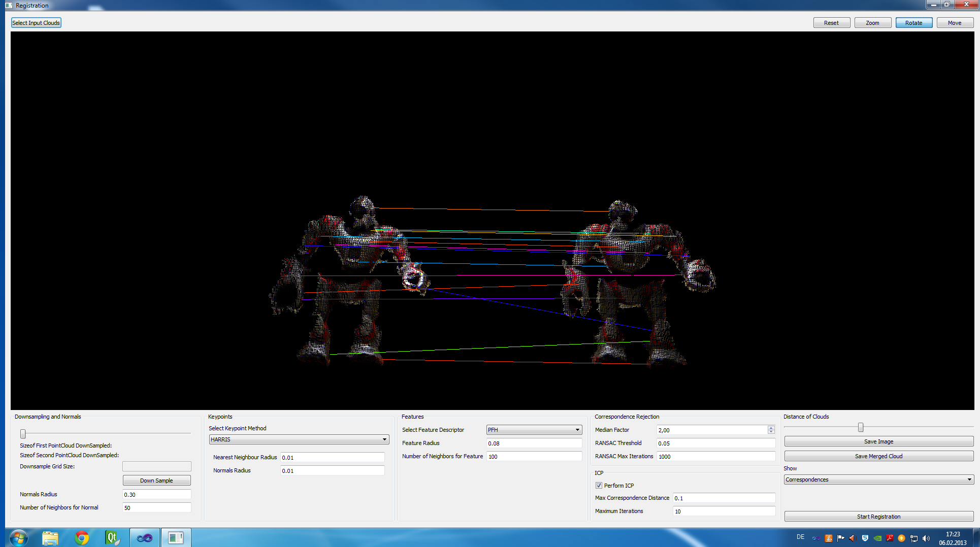Viewport: 980px width, 547px height.
Task: Click the Select Input Clouds button
Action: point(36,23)
